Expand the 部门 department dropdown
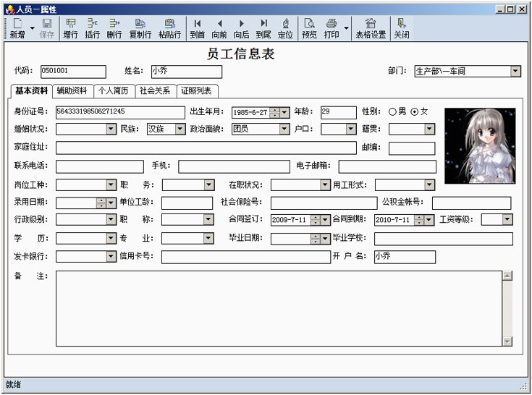This screenshot has width=532, height=395. [515, 72]
